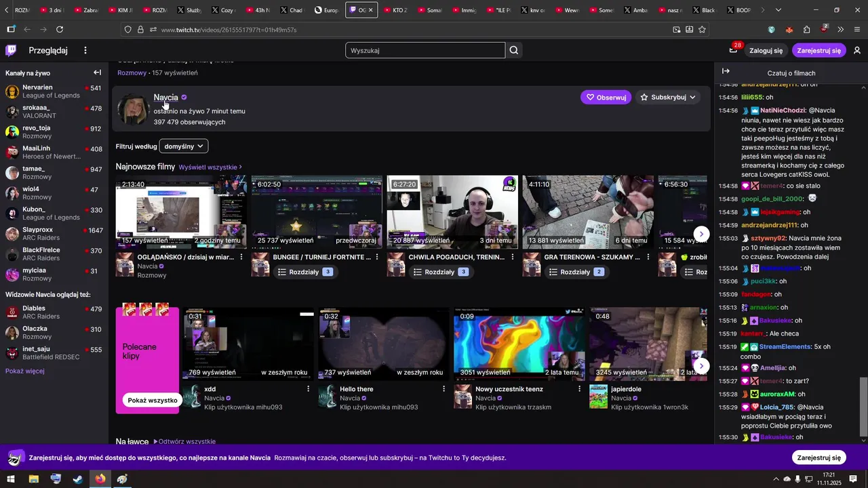The image size is (868, 488).
Task: Open the browser extensions puzzle icon
Action: [x=806, y=30]
